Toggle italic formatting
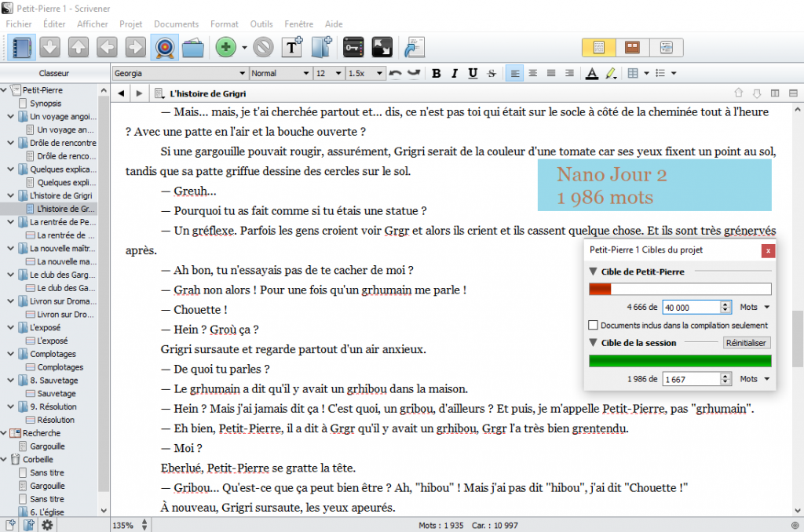 point(455,73)
